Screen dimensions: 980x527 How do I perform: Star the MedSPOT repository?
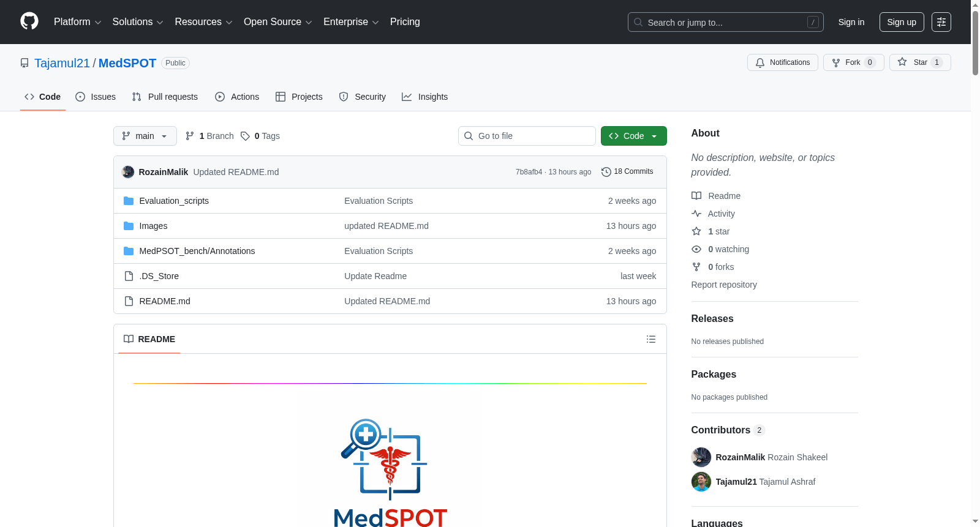[x=920, y=62]
